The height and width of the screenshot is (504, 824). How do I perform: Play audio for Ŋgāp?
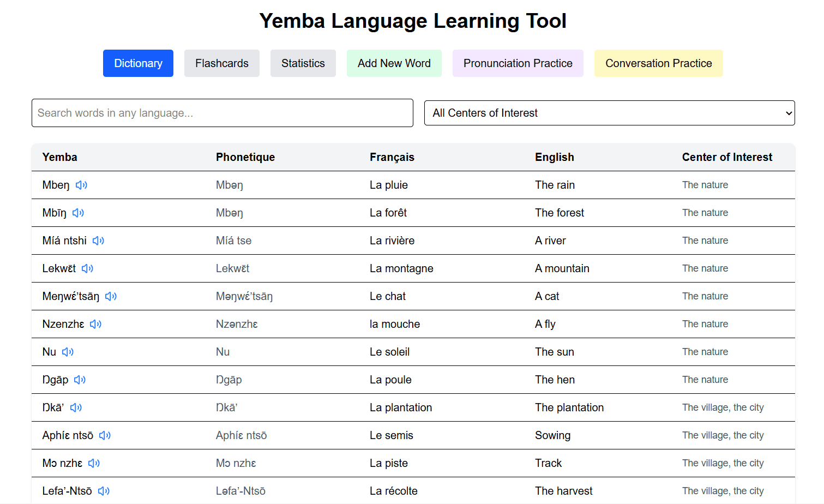(80, 380)
